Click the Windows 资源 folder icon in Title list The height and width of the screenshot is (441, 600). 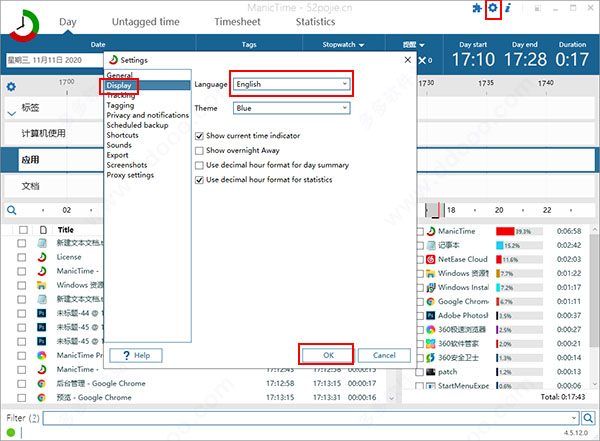(42, 285)
